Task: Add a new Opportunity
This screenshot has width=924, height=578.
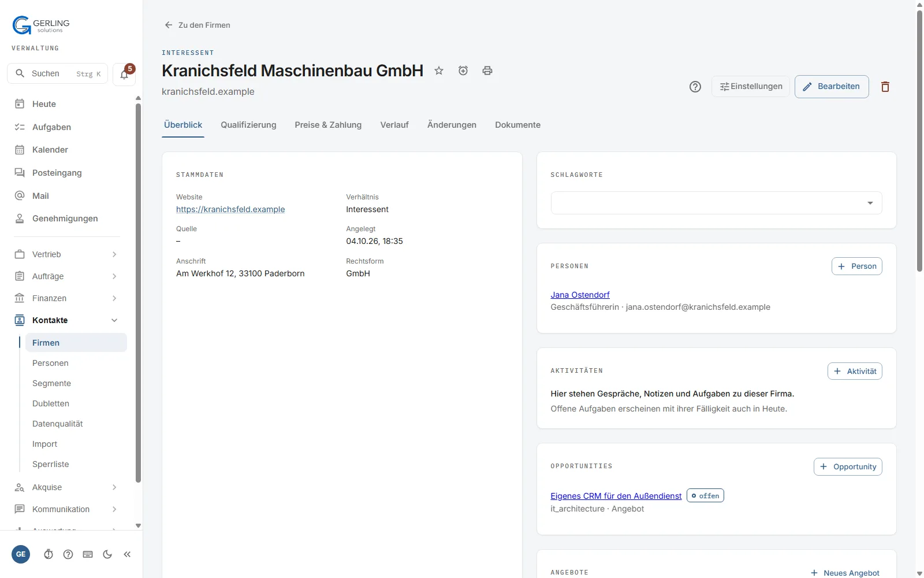Action: 848,467
